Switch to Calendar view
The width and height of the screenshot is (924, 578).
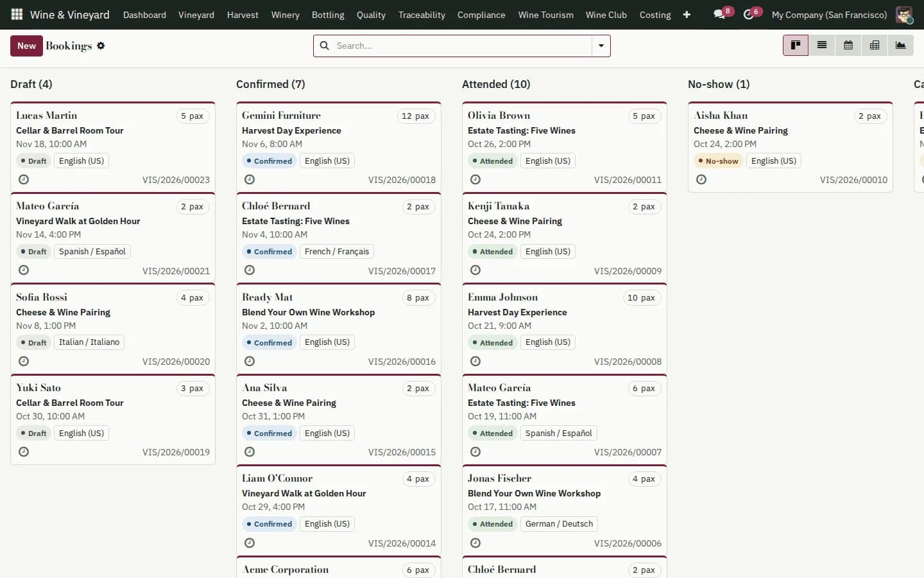click(848, 46)
